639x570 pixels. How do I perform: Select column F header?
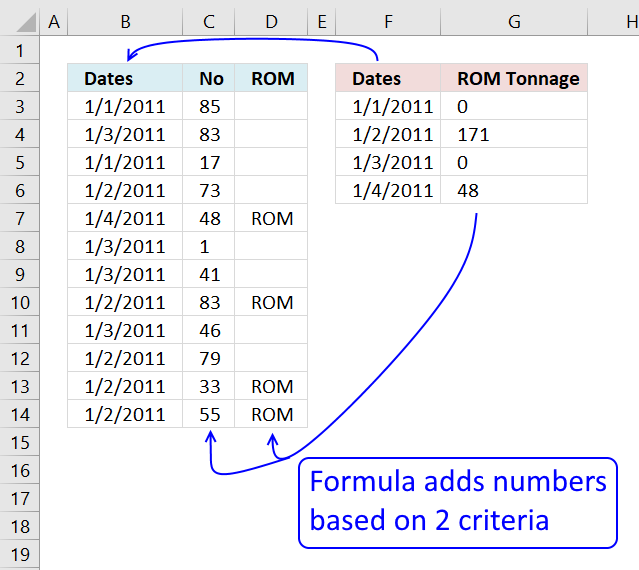tap(388, 22)
